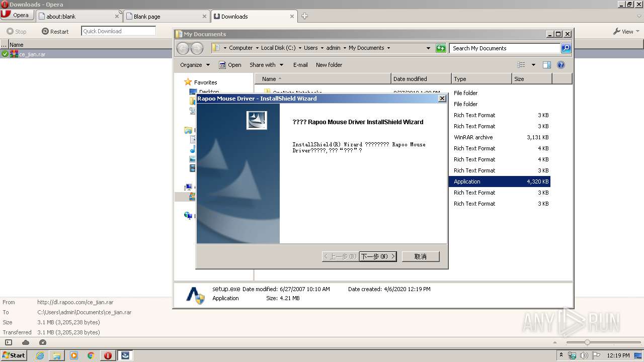This screenshot has height=362, width=644.
Task: Close the about:blank tab
Action: click(x=117, y=17)
